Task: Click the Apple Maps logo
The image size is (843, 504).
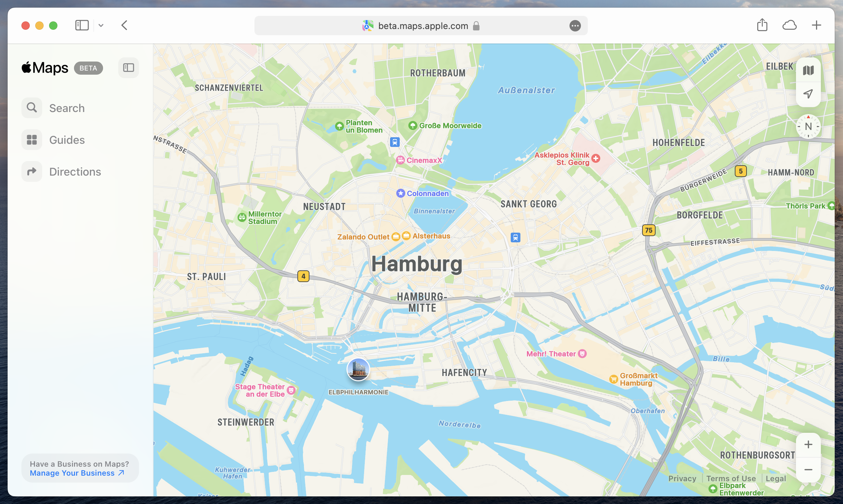Action: pos(45,68)
